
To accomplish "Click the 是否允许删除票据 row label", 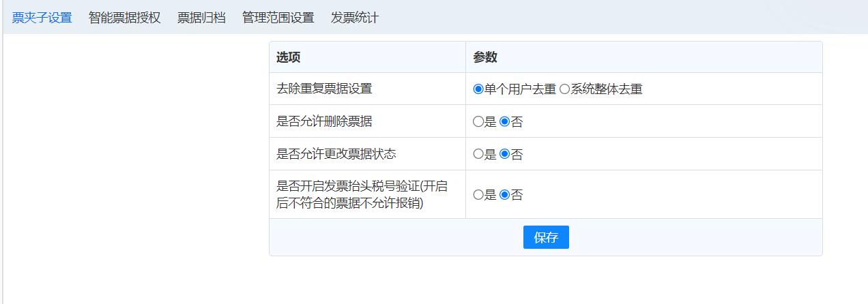I will coord(324,121).
